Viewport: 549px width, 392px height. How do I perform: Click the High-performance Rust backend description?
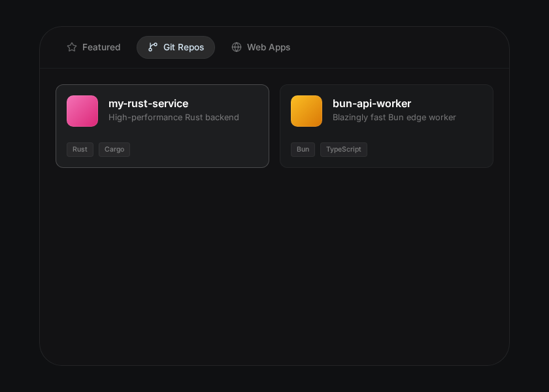174,117
